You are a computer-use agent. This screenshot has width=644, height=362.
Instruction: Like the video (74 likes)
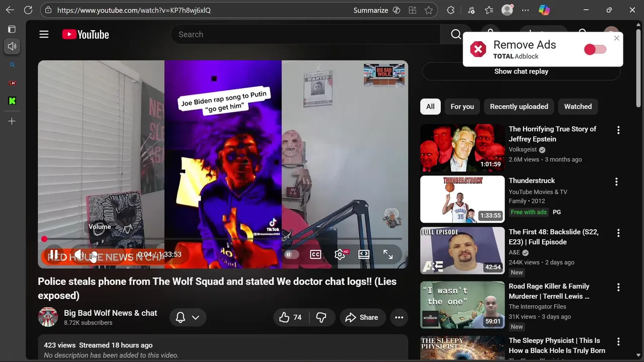[291, 317]
